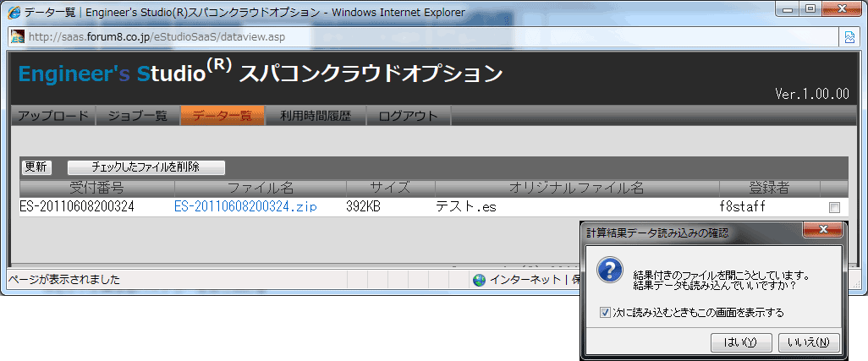Select the データ一覧 tab
The width and height of the screenshot is (868, 361).
pyautogui.click(x=222, y=116)
